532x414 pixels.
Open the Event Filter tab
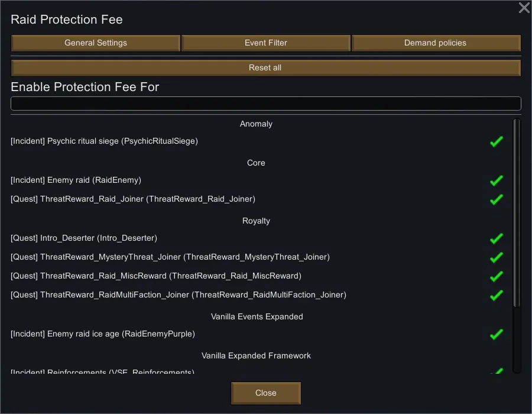[x=265, y=43]
